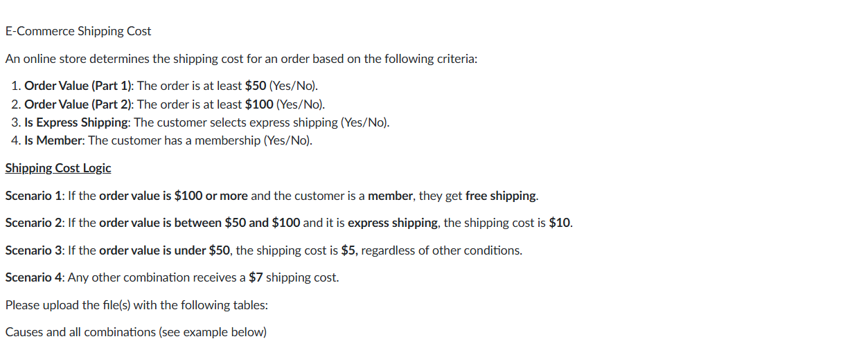Click the "E-Commerce Shipping Cost" title

tap(78, 31)
